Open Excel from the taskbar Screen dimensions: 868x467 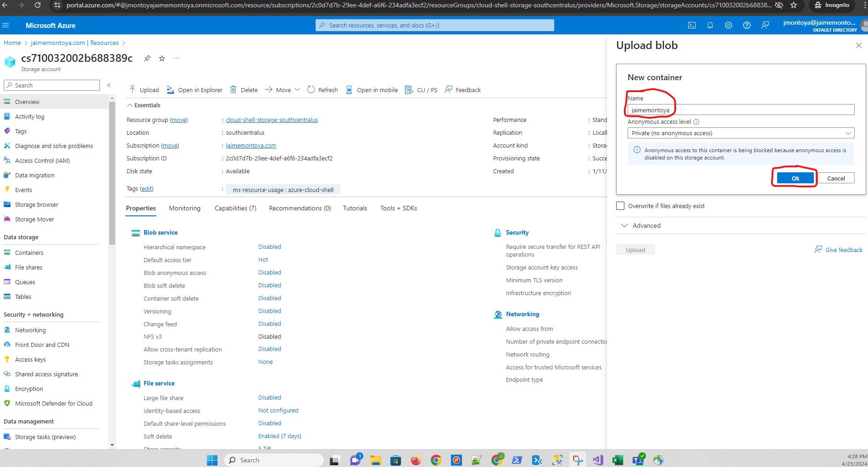618,460
